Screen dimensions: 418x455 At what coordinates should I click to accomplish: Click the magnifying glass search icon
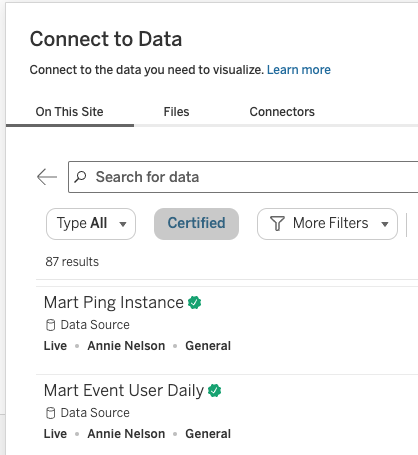(x=80, y=177)
